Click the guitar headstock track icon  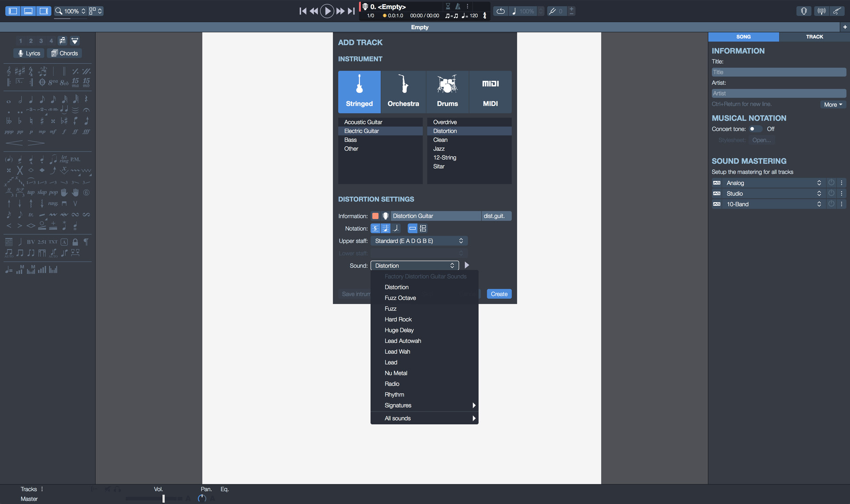point(386,216)
